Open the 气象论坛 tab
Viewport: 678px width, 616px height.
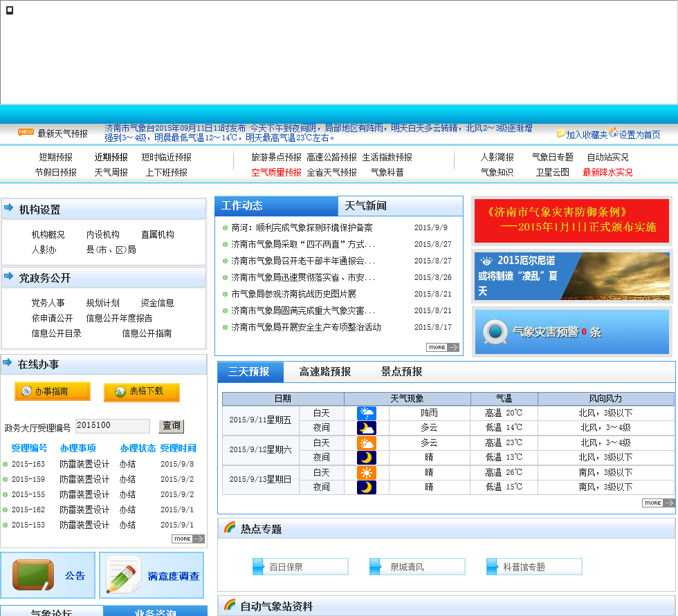[51, 612]
